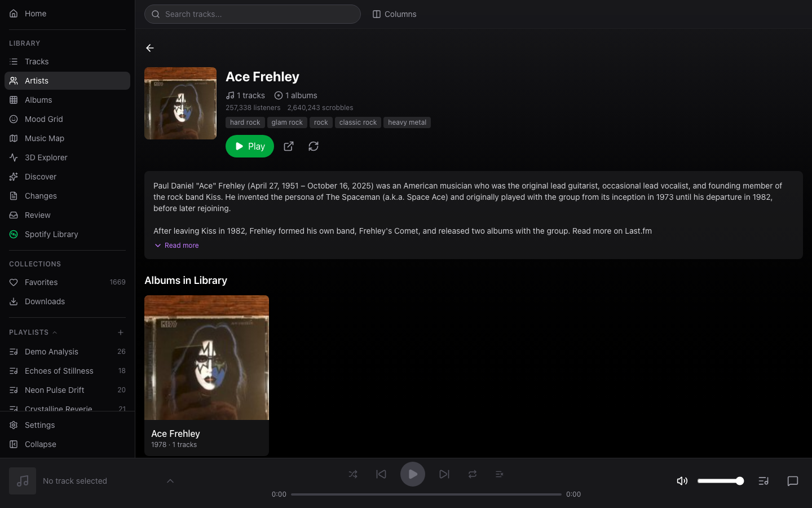The height and width of the screenshot is (508, 812).
Task: Open the Columns options button
Action: point(394,14)
